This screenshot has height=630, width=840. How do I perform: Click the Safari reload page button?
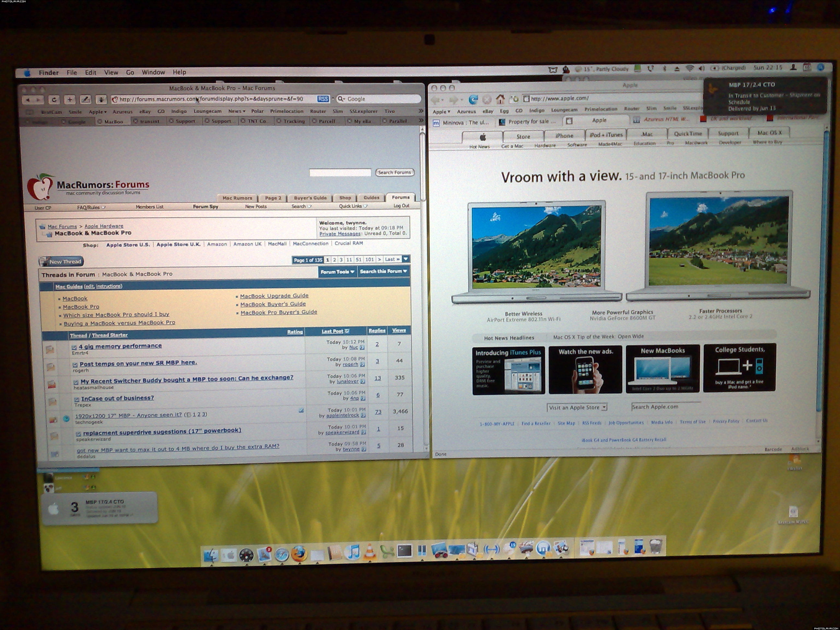click(54, 99)
